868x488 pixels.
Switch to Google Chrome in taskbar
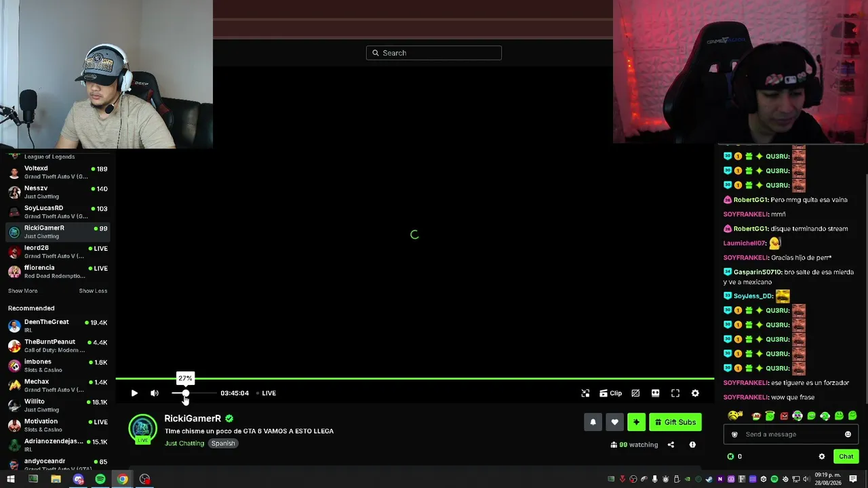pyautogui.click(x=122, y=479)
